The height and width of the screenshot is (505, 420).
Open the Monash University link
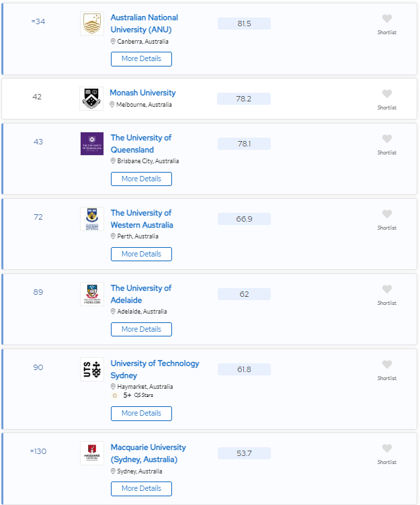(x=142, y=93)
